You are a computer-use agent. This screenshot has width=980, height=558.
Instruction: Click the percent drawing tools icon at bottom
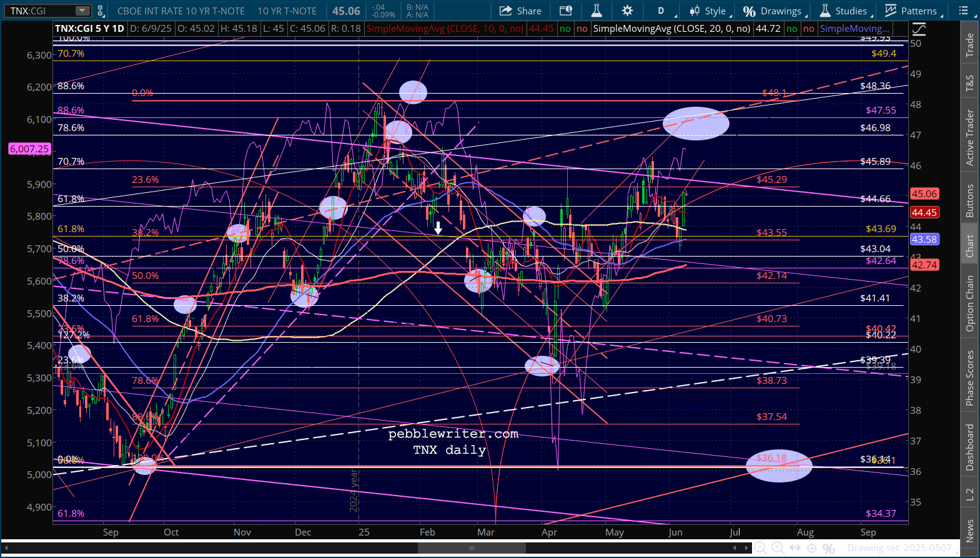click(x=829, y=548)
